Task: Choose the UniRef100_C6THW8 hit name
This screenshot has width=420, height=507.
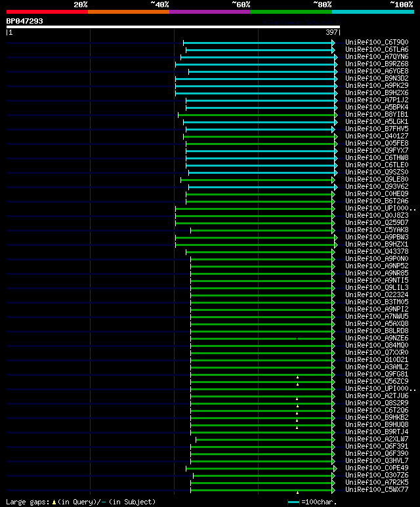Action: coord(377,158)
